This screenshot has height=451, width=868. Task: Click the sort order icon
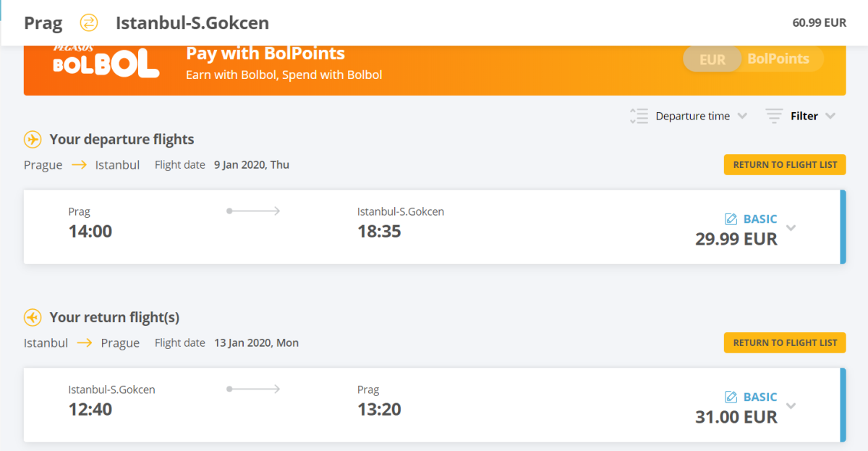pos(638,116)
